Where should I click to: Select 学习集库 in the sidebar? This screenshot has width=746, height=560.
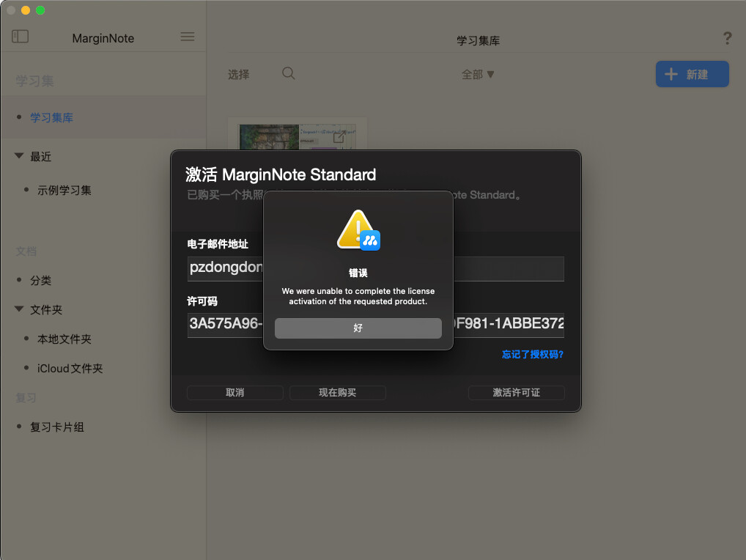point(51,117)
